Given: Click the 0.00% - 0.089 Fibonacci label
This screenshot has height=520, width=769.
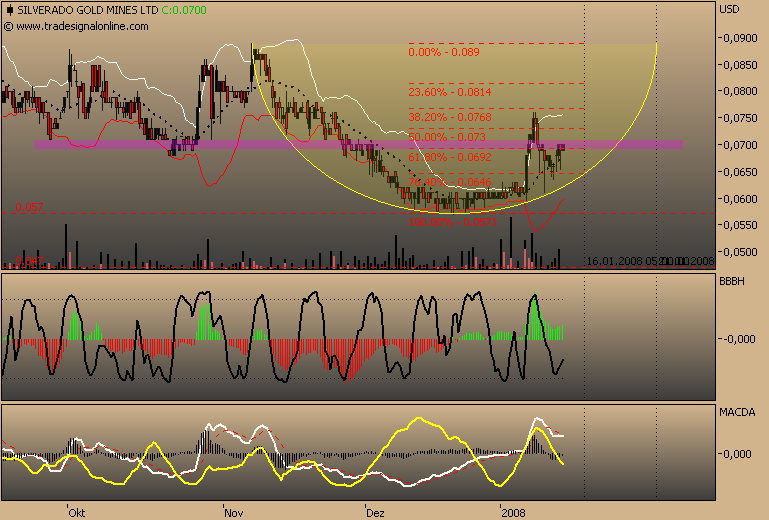Looking at the screenshot, I should coord(444,52).
